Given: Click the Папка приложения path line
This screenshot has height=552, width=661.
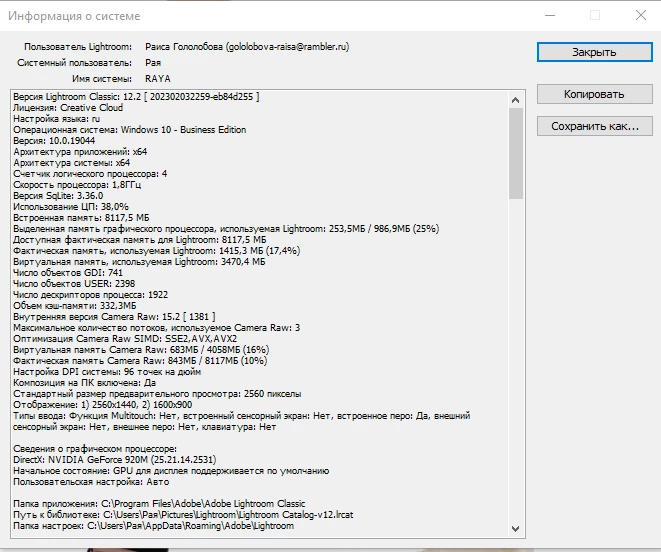Looking at the screenshot, I should 159,504.
